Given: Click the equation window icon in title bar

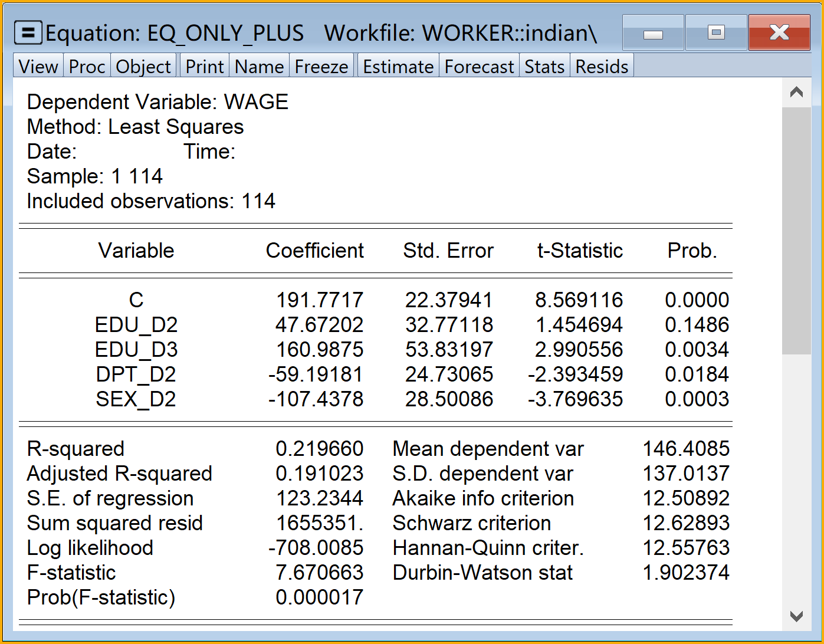Looking at the screenshot, I should (28, 33).
